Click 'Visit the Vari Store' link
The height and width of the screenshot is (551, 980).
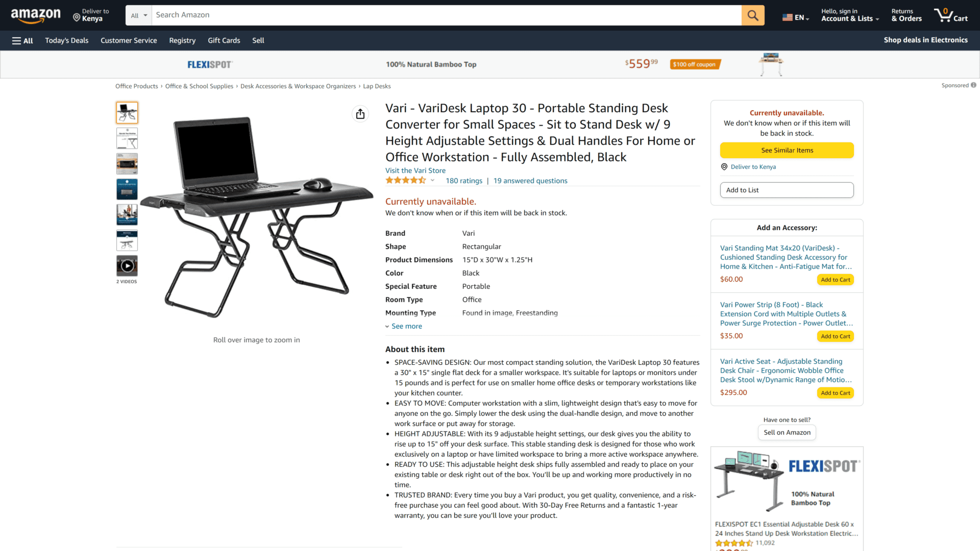(415, 170)
